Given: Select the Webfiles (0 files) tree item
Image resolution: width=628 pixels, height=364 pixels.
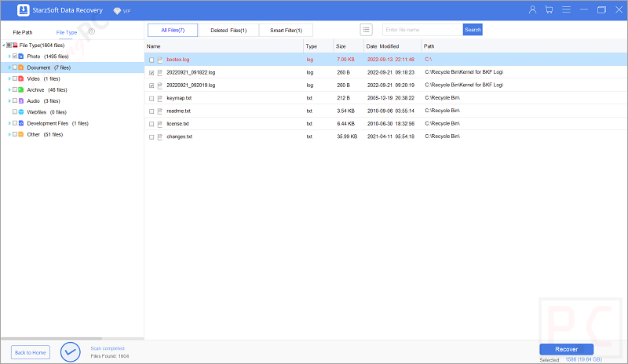Looking at the screenshot, I should [x=46, y=112].
